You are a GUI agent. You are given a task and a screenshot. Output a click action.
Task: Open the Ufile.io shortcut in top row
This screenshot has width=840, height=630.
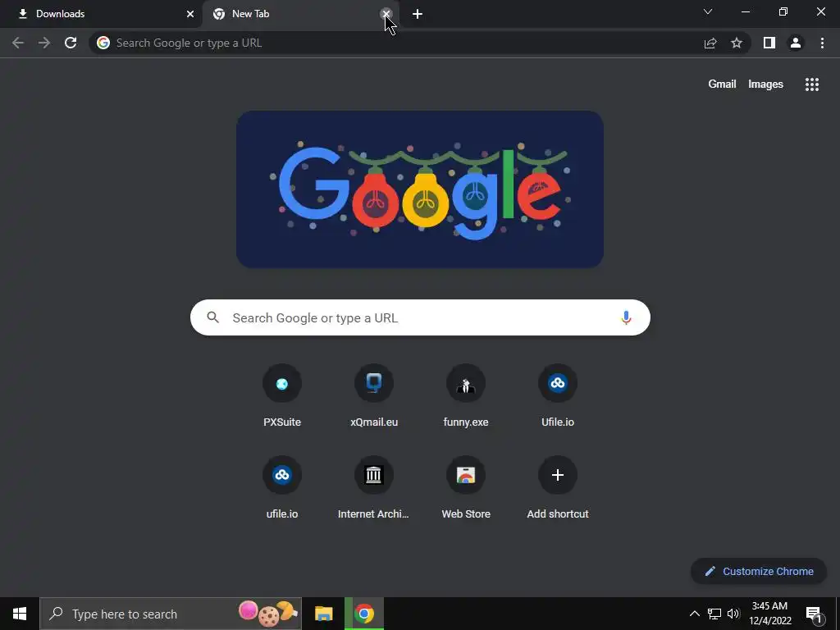pos(558,395)
